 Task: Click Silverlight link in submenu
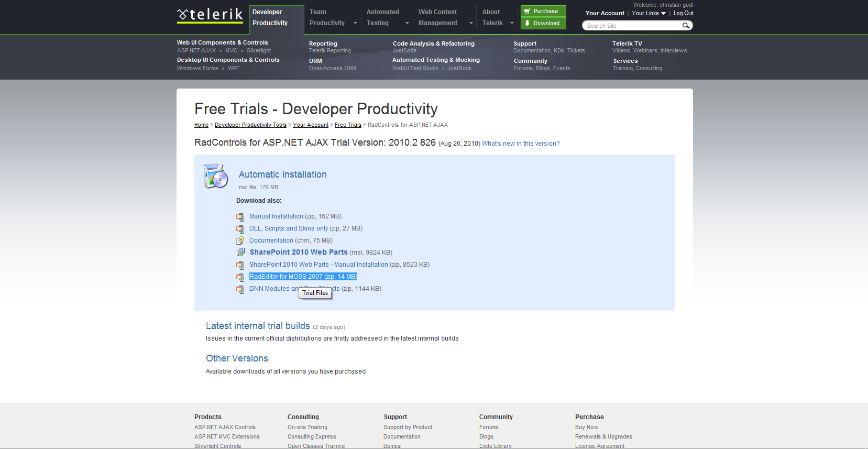click(259, 50)
